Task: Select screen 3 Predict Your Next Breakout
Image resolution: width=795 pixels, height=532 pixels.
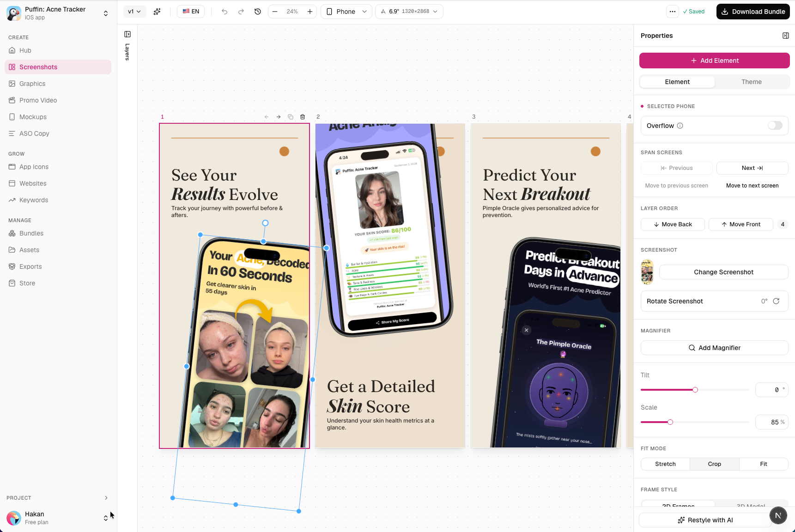Action: tap(546, 285)
